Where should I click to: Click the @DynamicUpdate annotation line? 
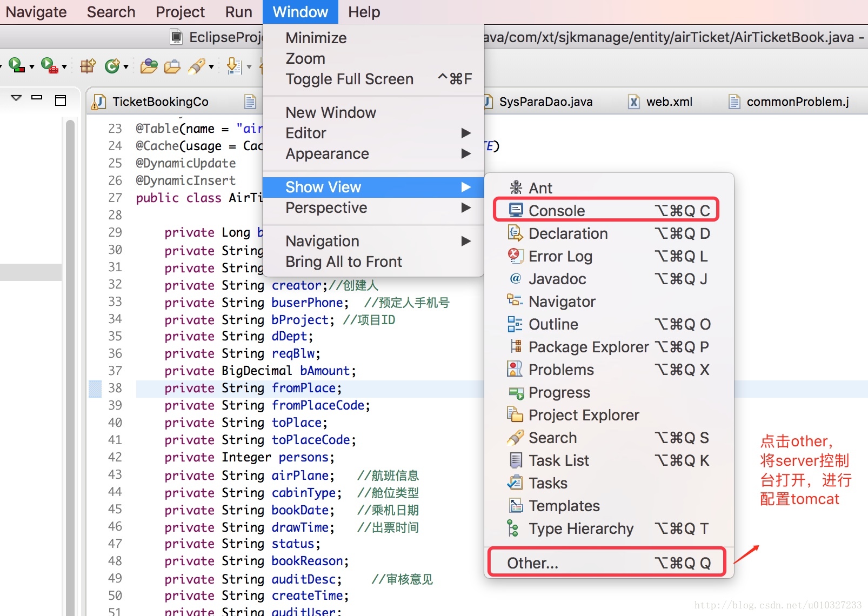(x=185, y=163)
